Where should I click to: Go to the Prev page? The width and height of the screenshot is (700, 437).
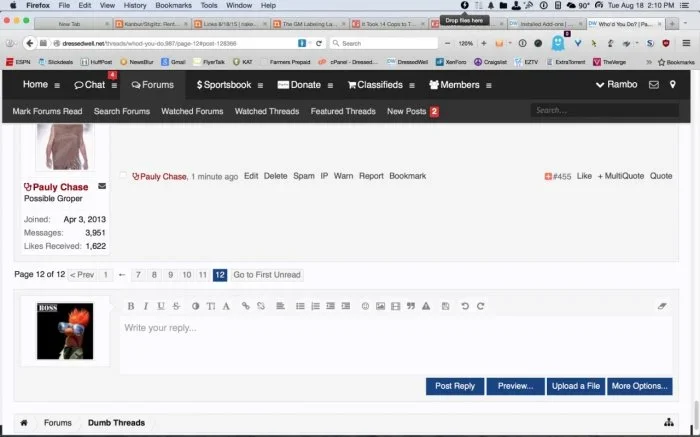(x=82, y=275)
